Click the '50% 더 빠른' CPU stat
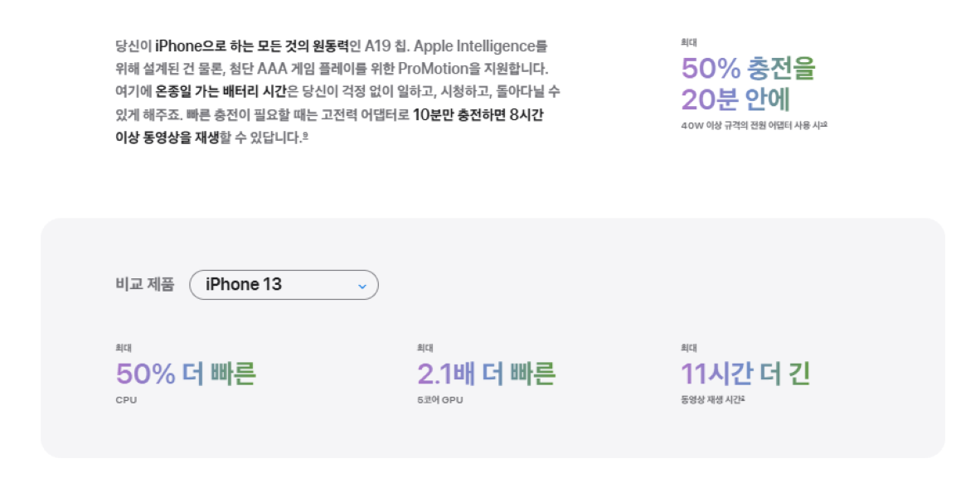Screen dimensions: 980x497 [186, 374]
